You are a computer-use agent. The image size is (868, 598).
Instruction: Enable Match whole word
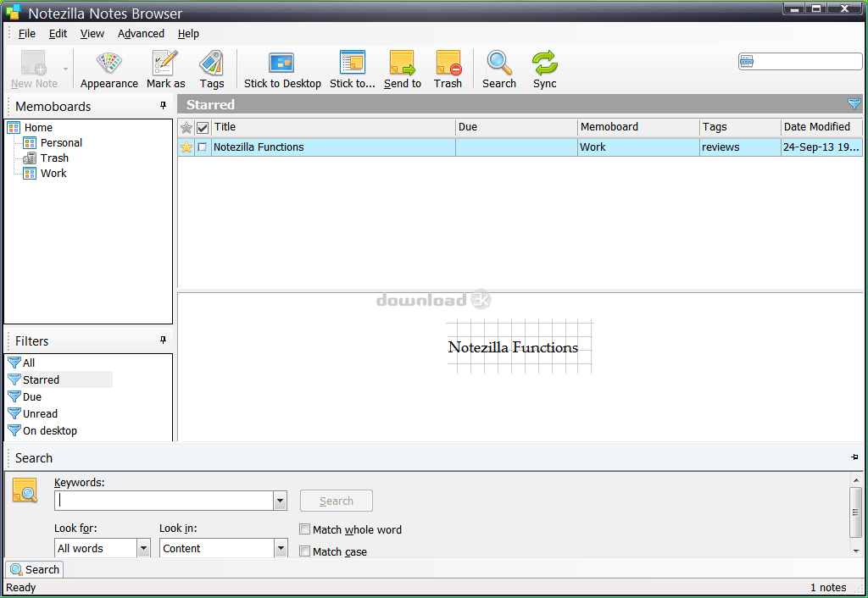[x=304, y=529]
